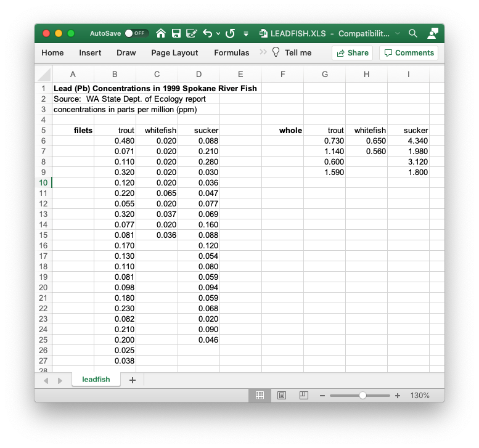Open the Insert ribbon tab
Image resolution: width=479 pixels, height=448 pixels.
tap(90, 53)
